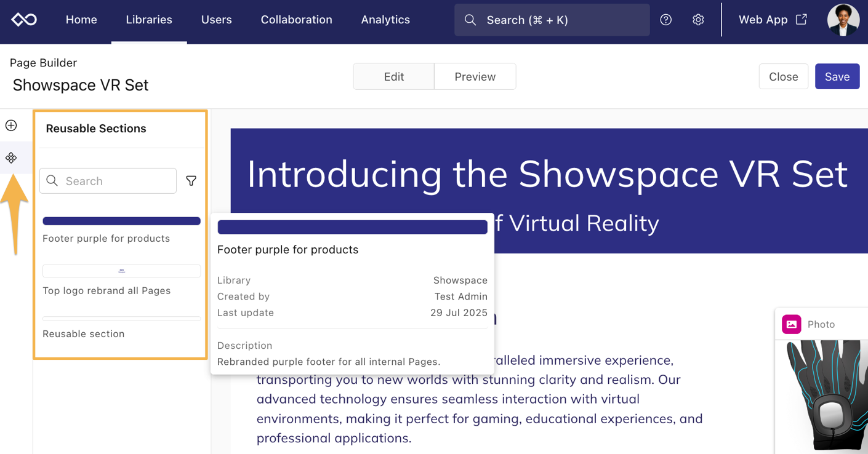Screen dimensions: 868x454
Task: Open the Web App external link
Action: pyautogui.click(x=773, y=20)
